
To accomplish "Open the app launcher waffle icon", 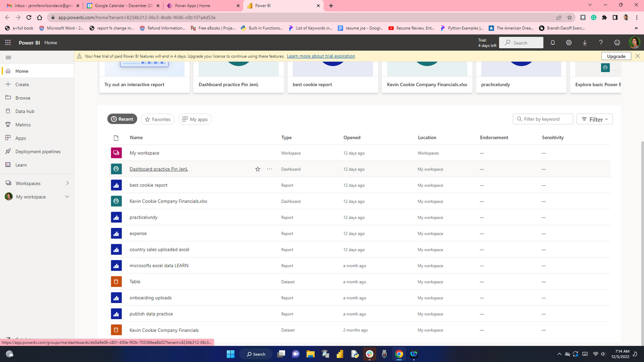I will (8, 43).
